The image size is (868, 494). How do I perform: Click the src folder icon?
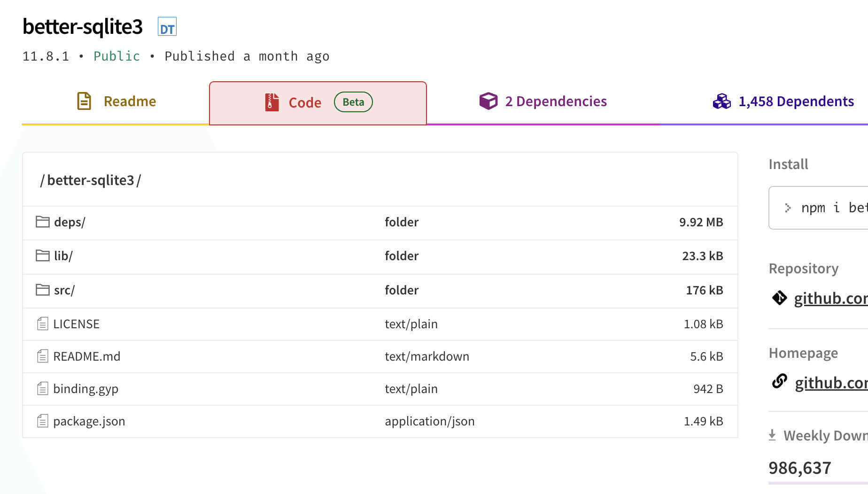[43, 290]
